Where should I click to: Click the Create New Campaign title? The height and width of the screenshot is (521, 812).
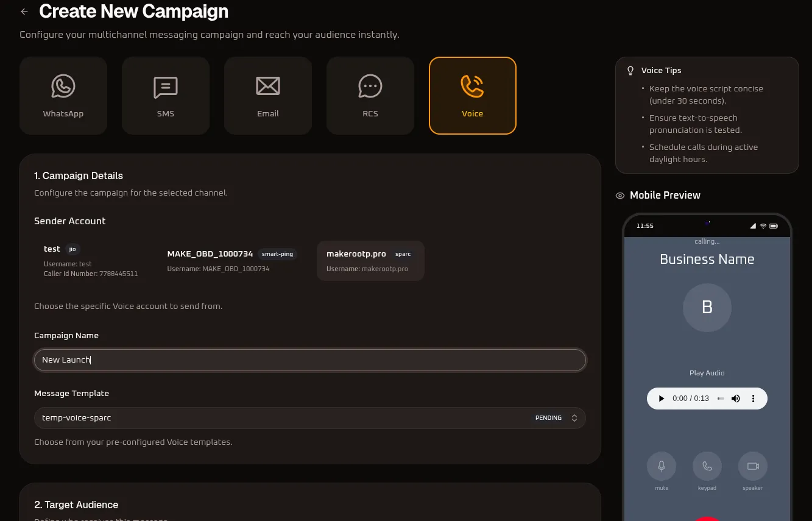coord(134,11)
